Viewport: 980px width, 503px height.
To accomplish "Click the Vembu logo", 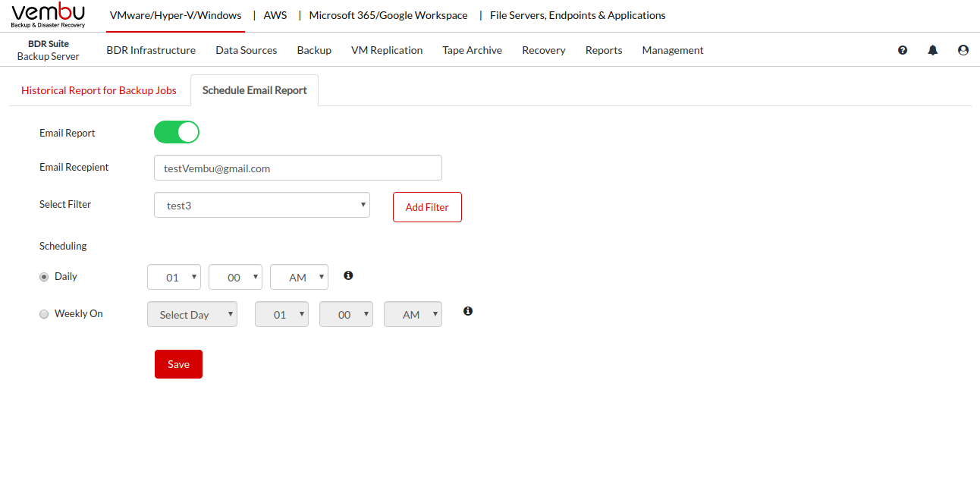I will pyautogui.click(x=48, y=15).
